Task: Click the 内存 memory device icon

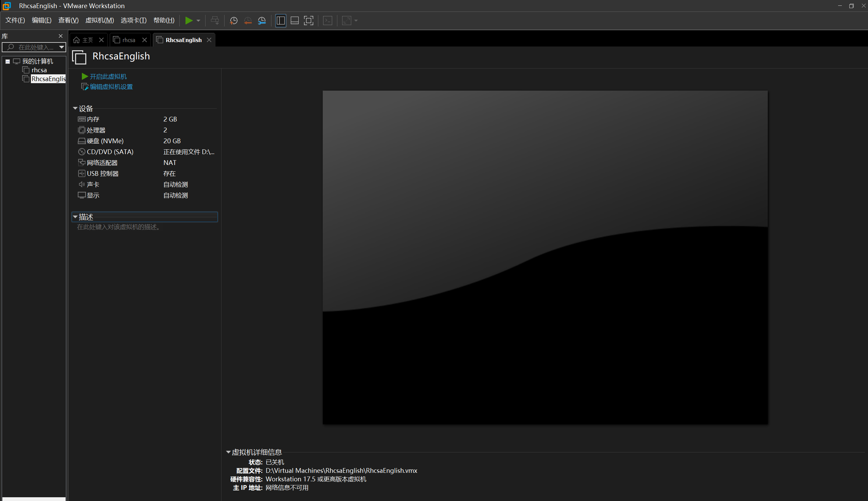Action: [x=82, y=119]
